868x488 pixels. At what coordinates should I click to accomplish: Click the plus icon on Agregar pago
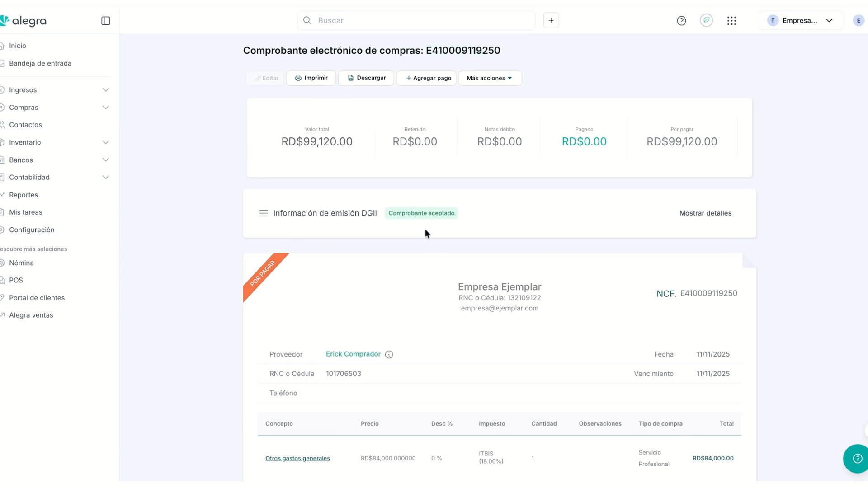[x=408, y=78]
